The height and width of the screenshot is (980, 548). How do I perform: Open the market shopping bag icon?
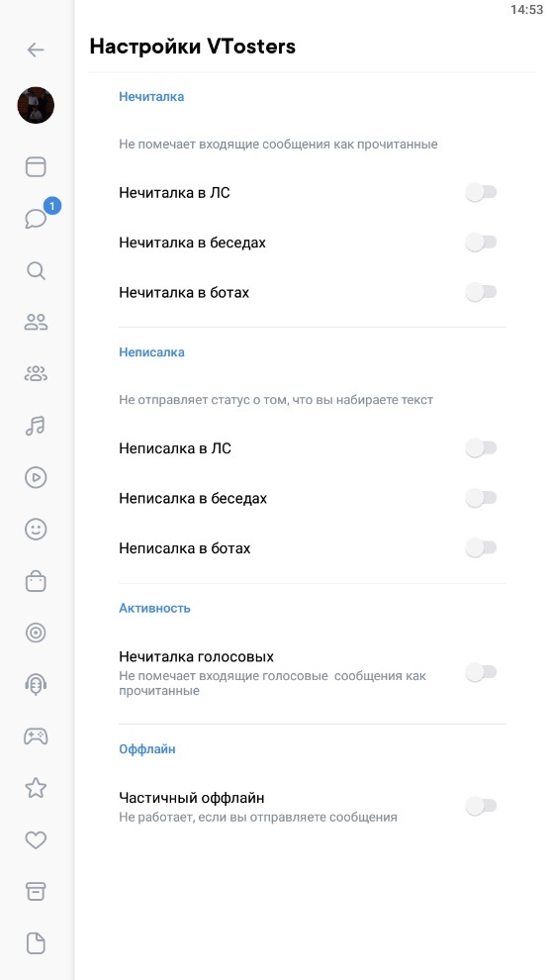pos(36,582)
